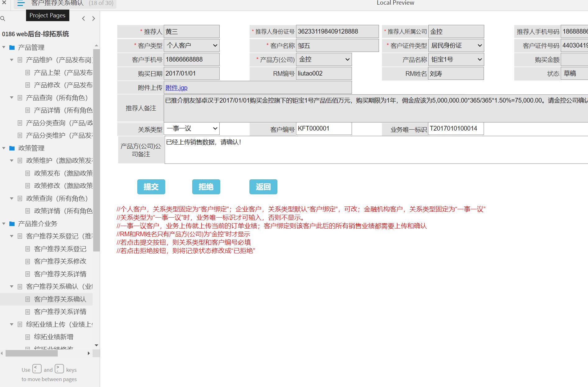588x387 pixels.
Task: Click the RM姓名 field with 刘涛
Action: click(456, 73)
